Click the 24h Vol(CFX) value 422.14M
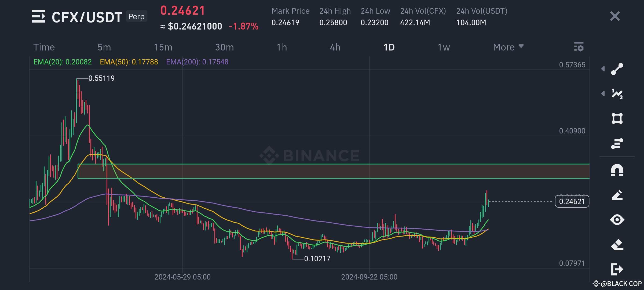This screenshot has width=644, height=290. (415, 23)
